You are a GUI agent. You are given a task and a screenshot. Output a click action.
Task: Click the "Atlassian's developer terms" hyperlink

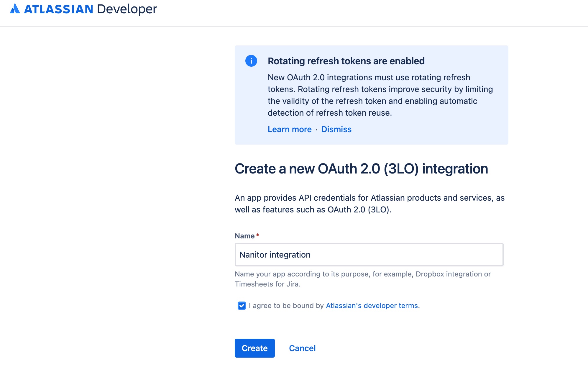(x=371, y=306)
